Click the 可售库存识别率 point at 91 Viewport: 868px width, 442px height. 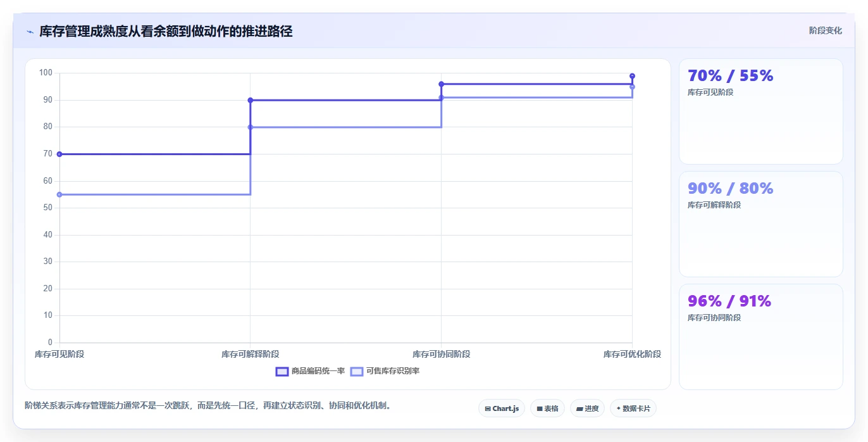tap(441, 98)
